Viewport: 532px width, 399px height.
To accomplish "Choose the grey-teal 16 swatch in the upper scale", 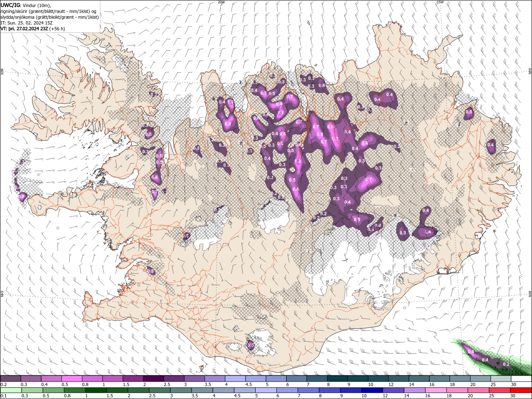I will coord(440,378).
